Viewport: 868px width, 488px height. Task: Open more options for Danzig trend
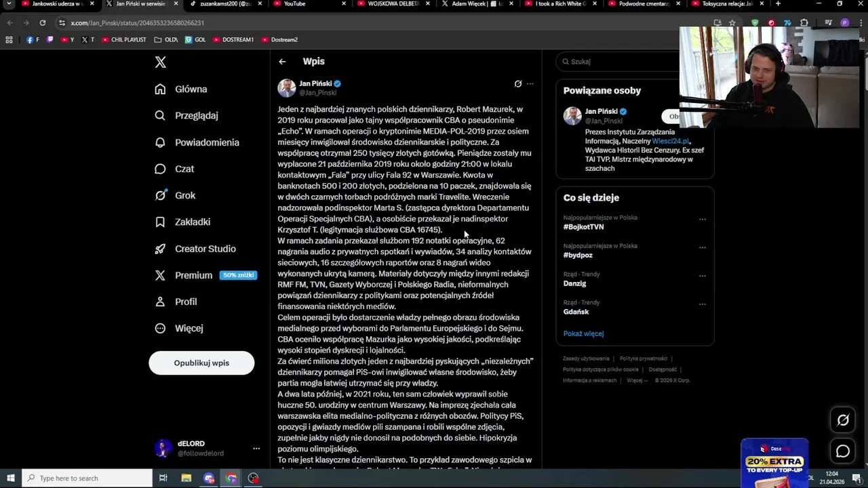point(703,276)
